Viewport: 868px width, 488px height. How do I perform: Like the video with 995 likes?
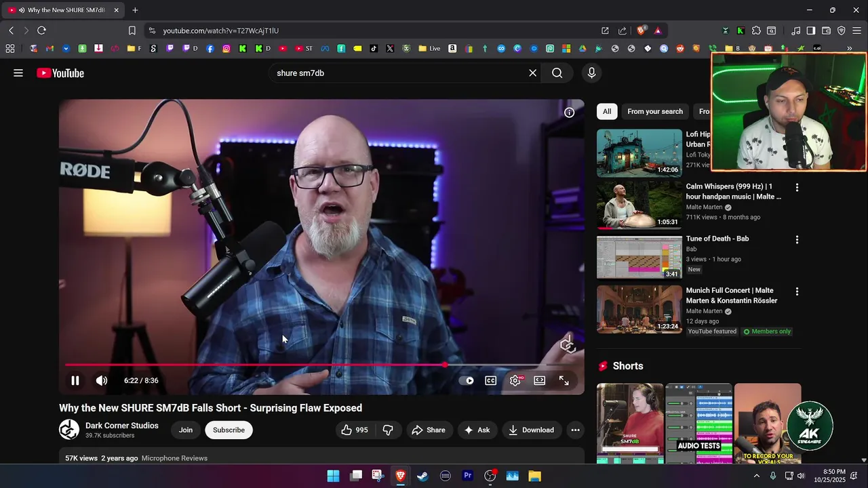[354, 430]
